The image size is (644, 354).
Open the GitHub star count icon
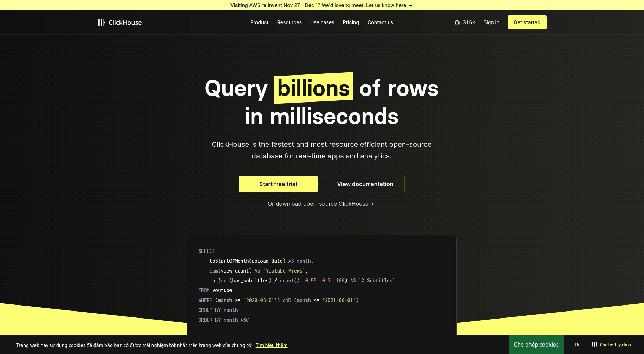[457, 22]
